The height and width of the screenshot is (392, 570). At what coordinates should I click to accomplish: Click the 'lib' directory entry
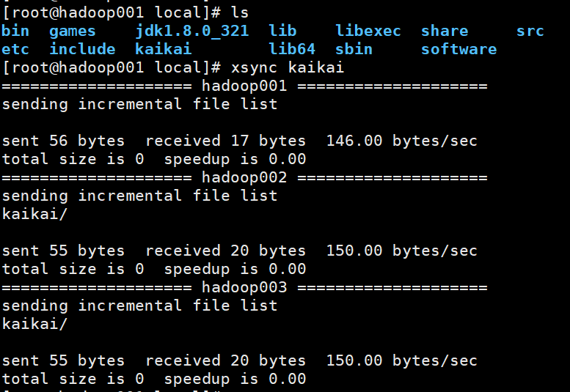click(x=282, y=31)
